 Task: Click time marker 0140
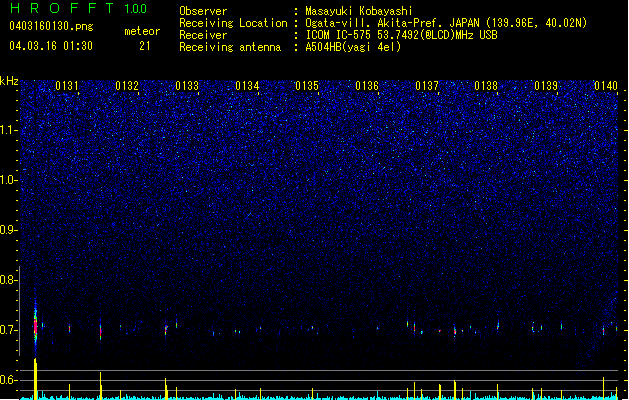click(x=606, y=86)
